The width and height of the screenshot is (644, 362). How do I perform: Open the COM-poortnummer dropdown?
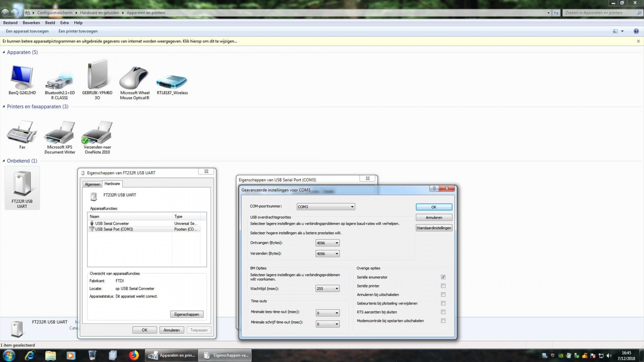352,206
